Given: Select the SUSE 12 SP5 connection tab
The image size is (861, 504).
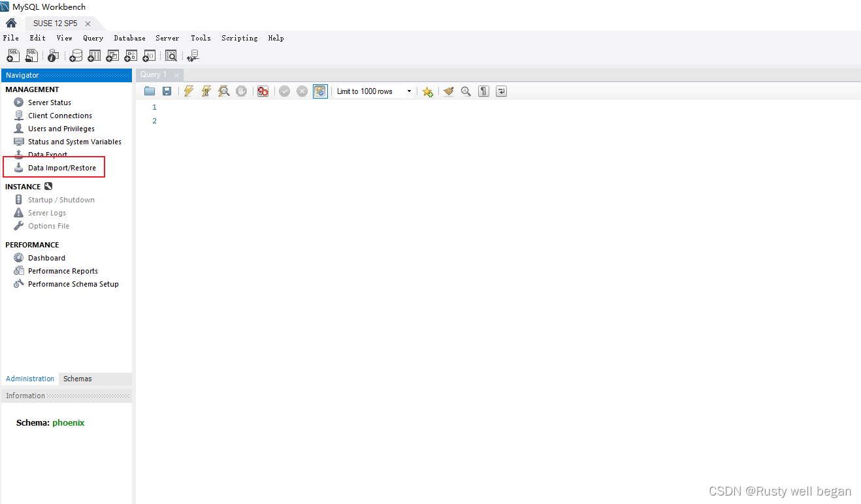Looking at the screenshot, I should 55,24.
